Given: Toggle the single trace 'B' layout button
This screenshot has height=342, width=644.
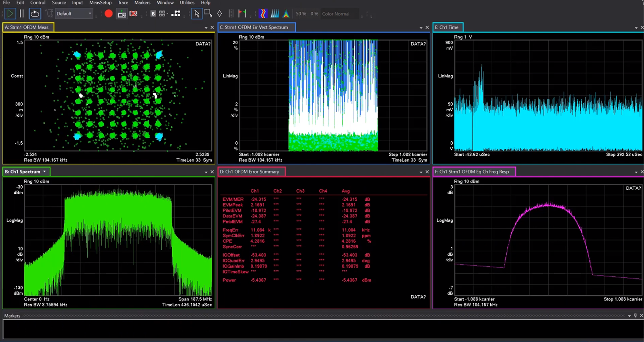Looking at the screenshot, I should 153,14.
